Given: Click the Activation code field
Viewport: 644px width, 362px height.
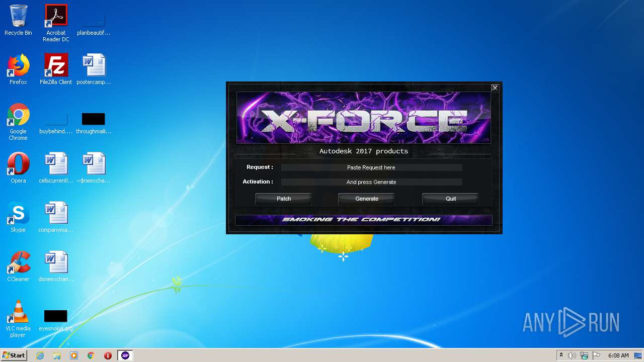Looking at the screenshot, I should 371,182.
